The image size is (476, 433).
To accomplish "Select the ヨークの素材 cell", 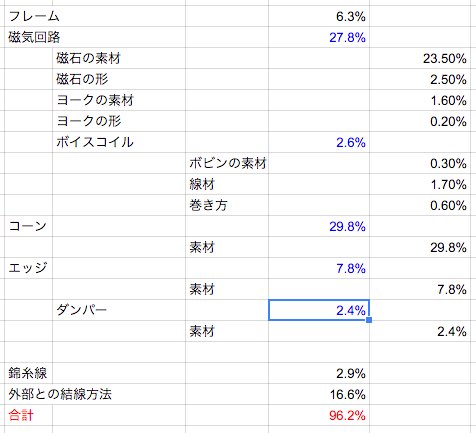I will tap(119, 100).
